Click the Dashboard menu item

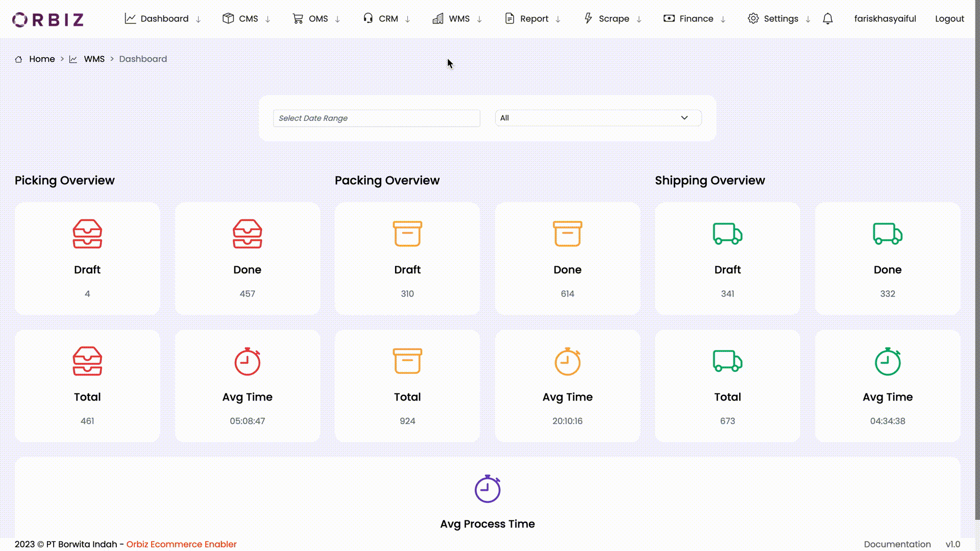(163, 19)
